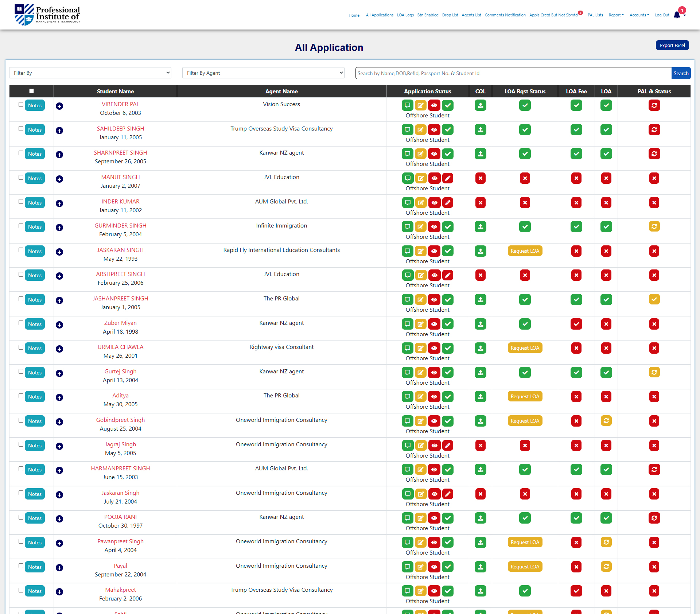Open the Report menu in navigation
Screen dimensions: 700x614
tap(616, 15)
